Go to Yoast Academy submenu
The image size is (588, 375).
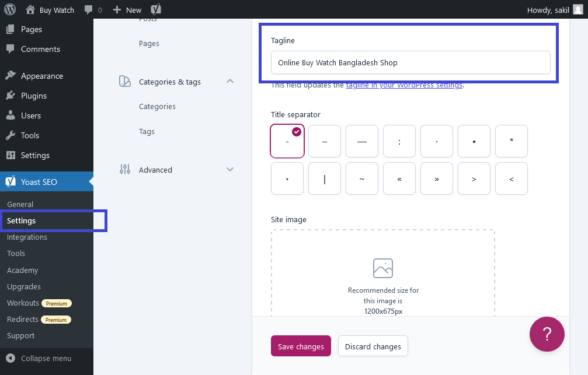coord(23,270)
